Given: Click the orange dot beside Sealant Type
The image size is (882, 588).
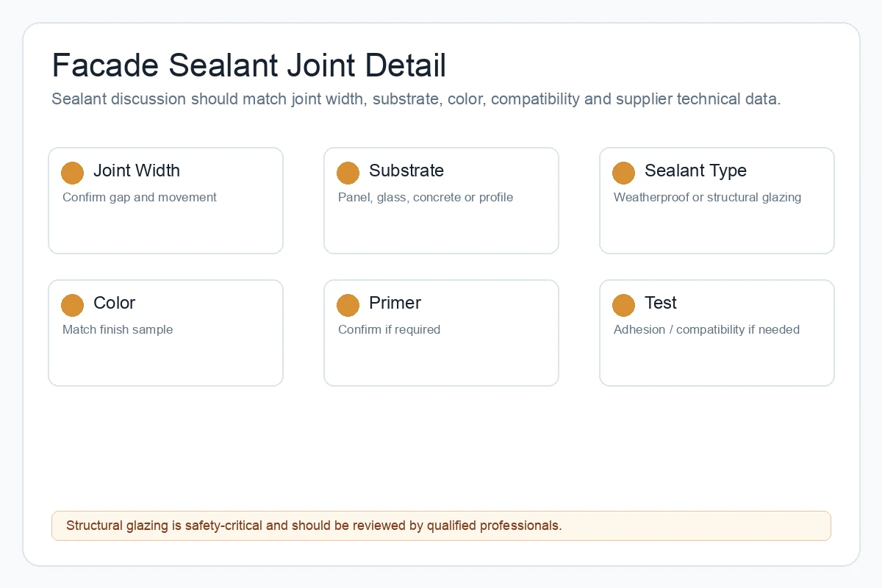Looking at the screenshot, I should coord(623,173).
